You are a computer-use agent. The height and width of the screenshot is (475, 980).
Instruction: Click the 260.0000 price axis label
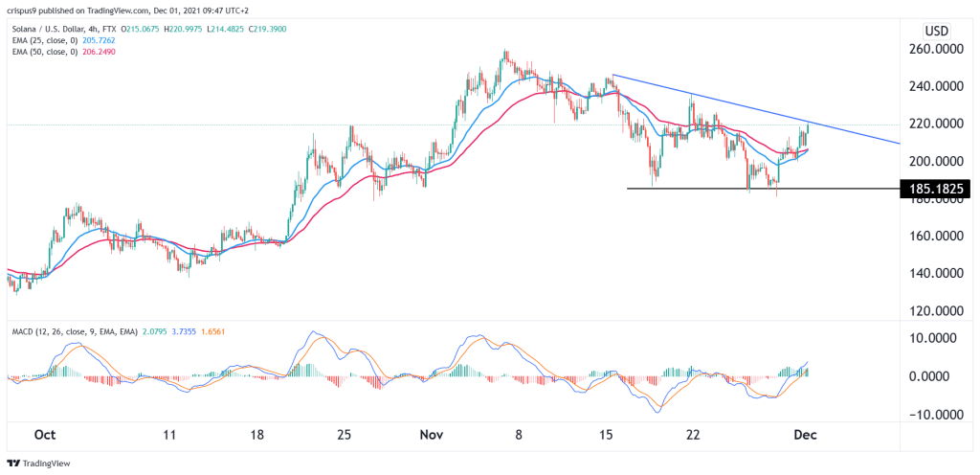coord(934,50)
